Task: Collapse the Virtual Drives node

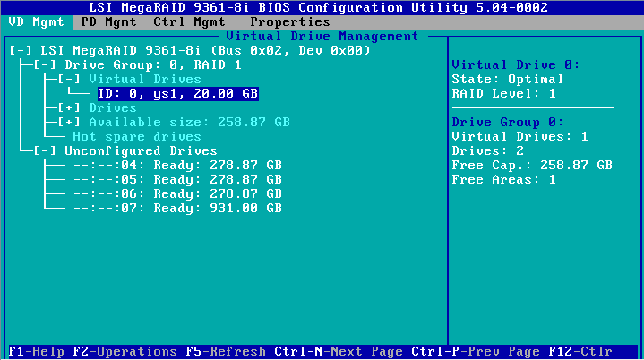Action: (x=69, y=79)
